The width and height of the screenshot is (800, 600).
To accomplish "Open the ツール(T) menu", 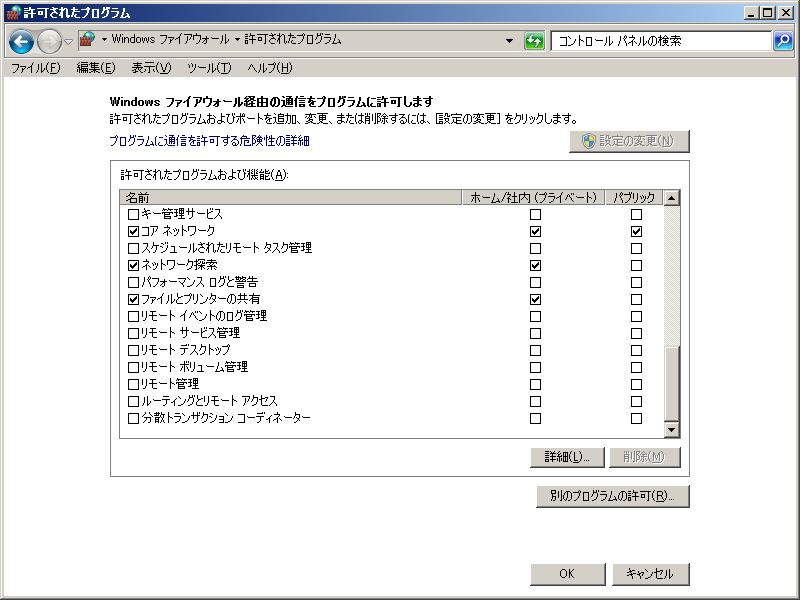I will click(x=209, y=68).
